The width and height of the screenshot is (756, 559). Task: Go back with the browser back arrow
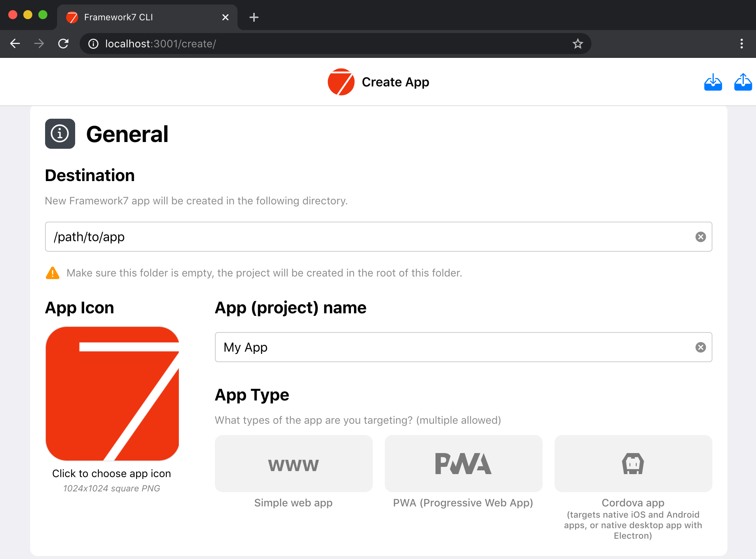[x=15, y=44]
